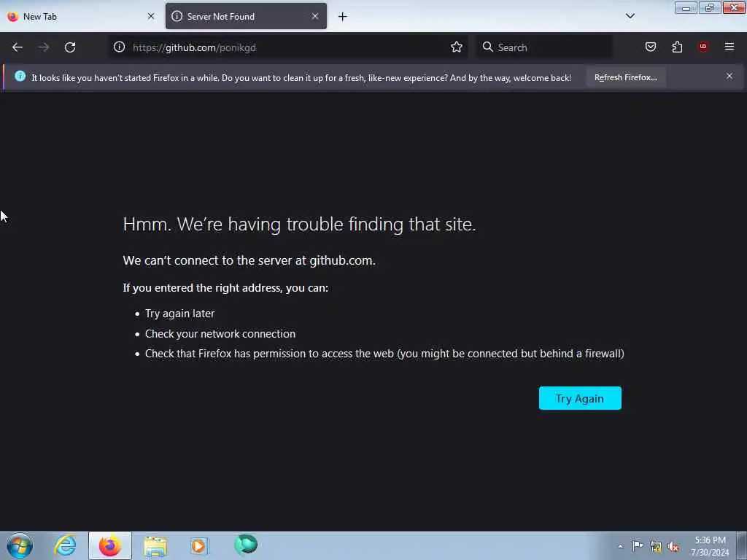Save page to Pocket
Image resolution: width=747 pixels, height=560 pixels.
(650, 47)
